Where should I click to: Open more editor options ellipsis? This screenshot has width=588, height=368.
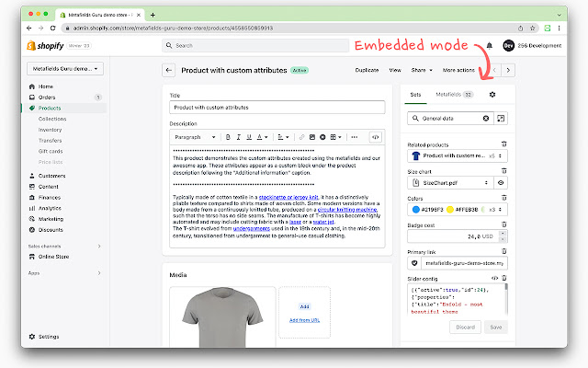coord(355,137)
